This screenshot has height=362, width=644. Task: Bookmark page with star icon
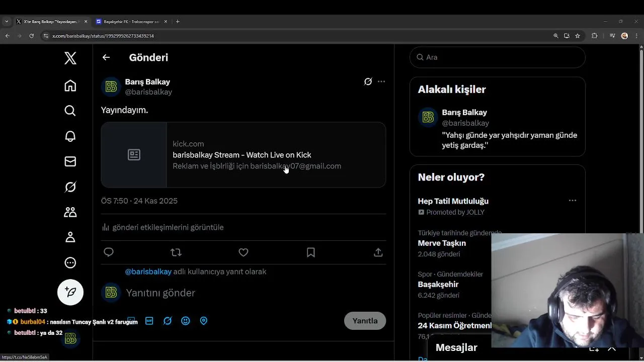578,36
